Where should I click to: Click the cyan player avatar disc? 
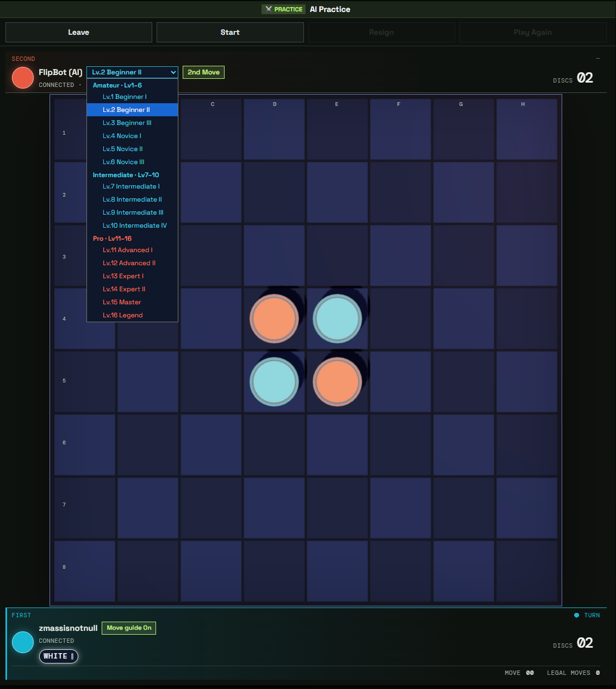[23, 642]
